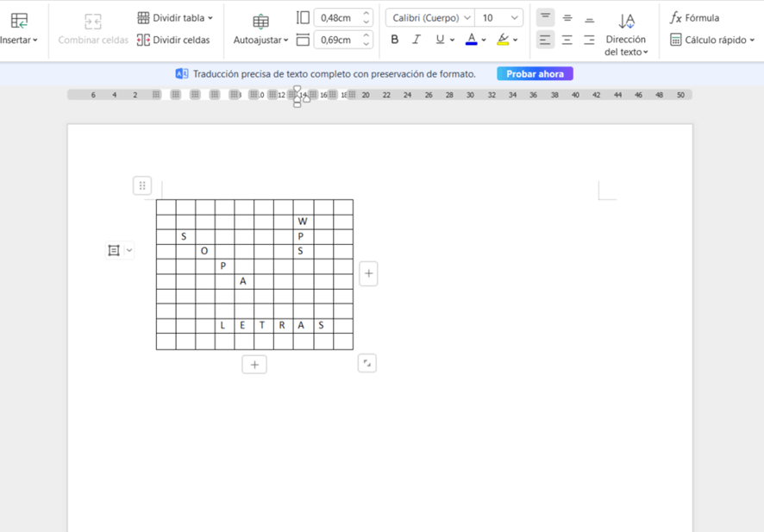
Task: Expand layout options arrow beside table
Action: 129,250
